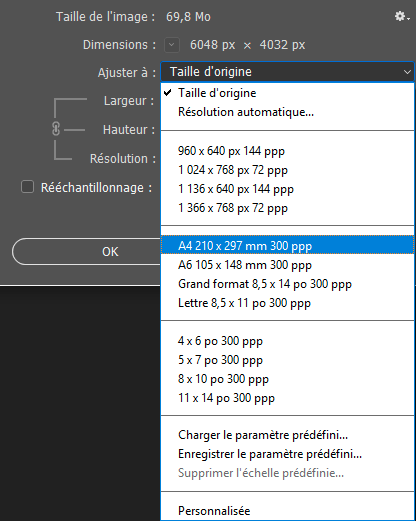Open Charger le paramètre prédéfini…
Viewport: 416px width, 521px height.
click(x=288, y=435)
